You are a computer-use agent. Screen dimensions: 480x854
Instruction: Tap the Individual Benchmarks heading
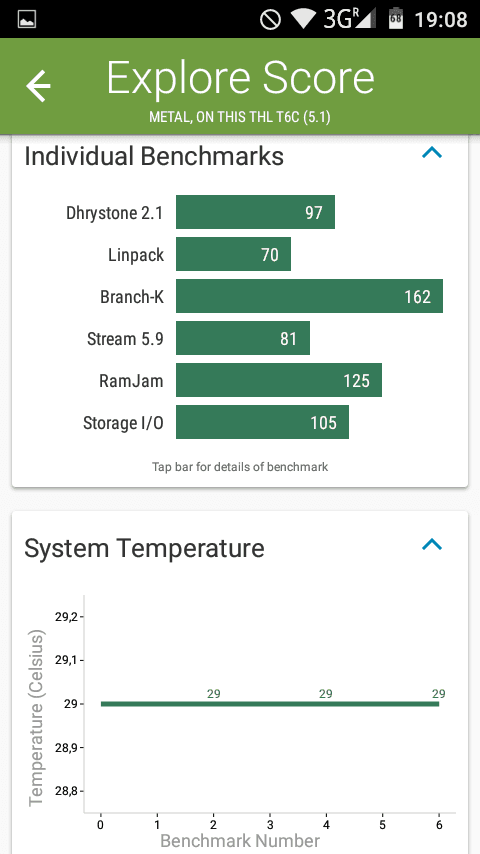click(154, 156)
